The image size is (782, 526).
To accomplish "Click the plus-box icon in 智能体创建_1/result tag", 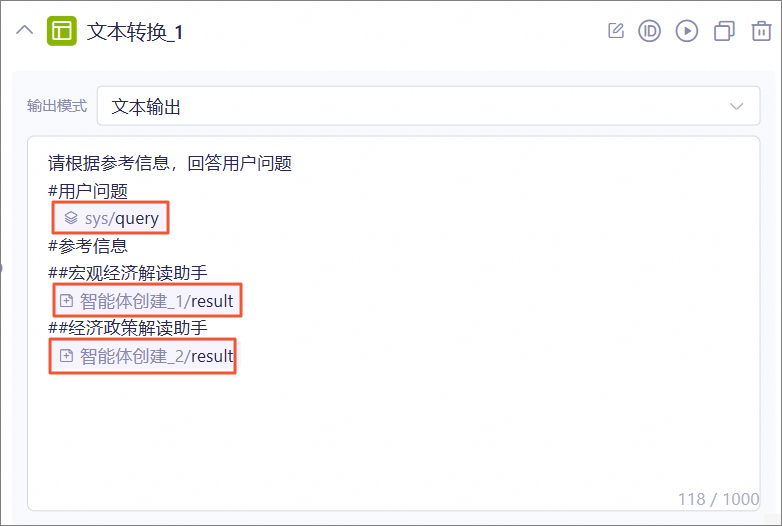I will coord(66,301).
